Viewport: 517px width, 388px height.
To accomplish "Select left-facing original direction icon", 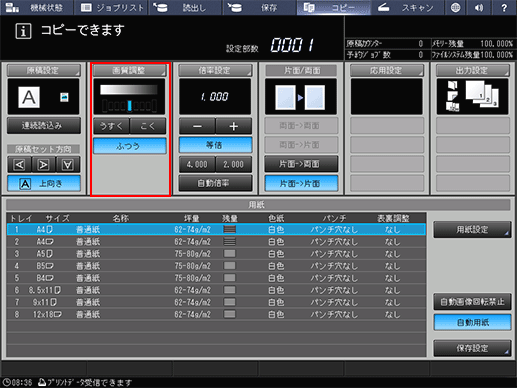I will point(20,164).
